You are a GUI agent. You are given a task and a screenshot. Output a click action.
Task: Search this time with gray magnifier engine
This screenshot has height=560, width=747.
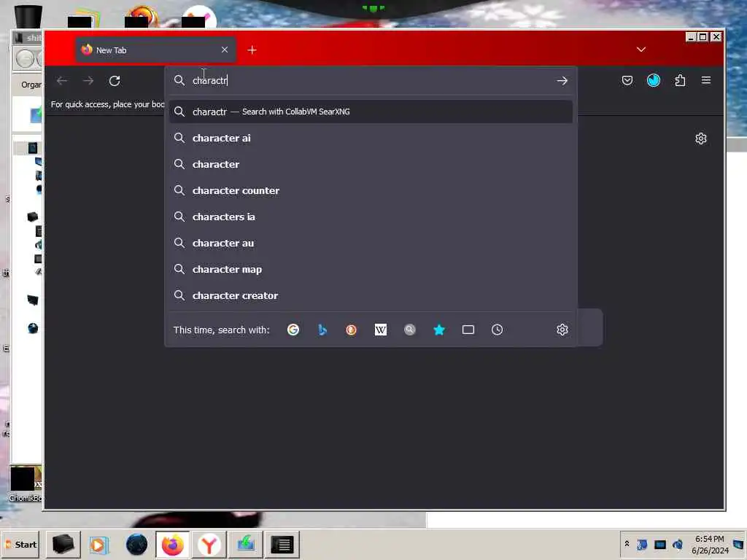[410, 330]
